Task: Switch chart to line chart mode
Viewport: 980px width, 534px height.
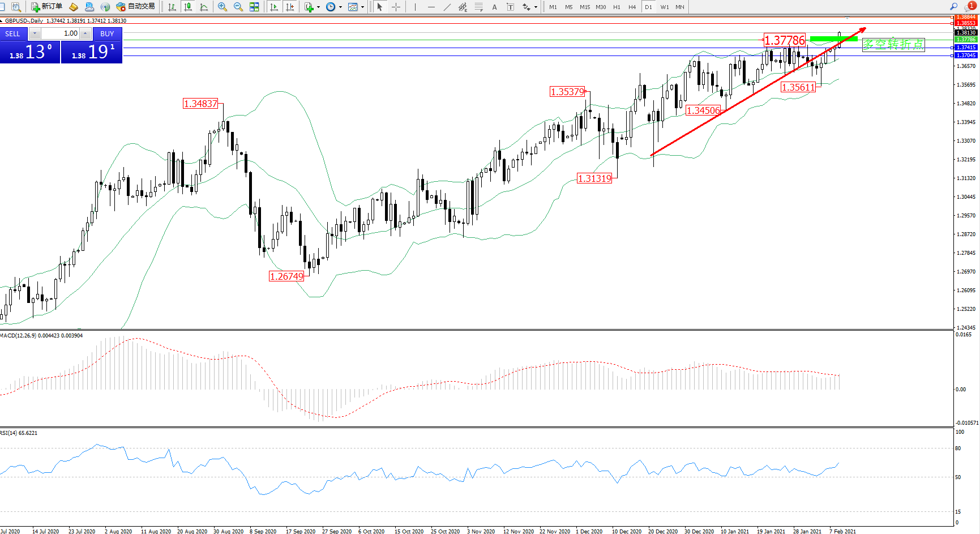Action: click(204, 7)
